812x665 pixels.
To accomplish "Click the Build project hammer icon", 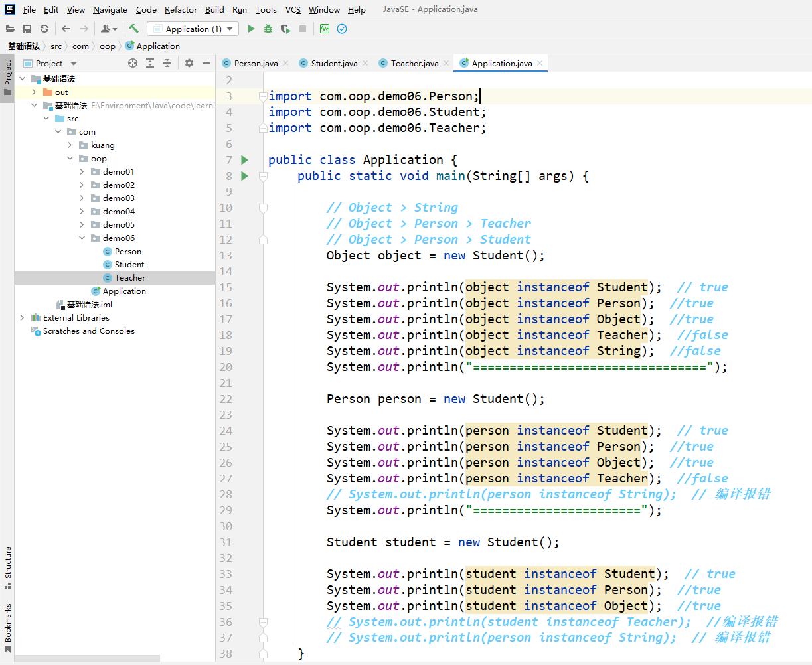I will click(x=134, y=29).
